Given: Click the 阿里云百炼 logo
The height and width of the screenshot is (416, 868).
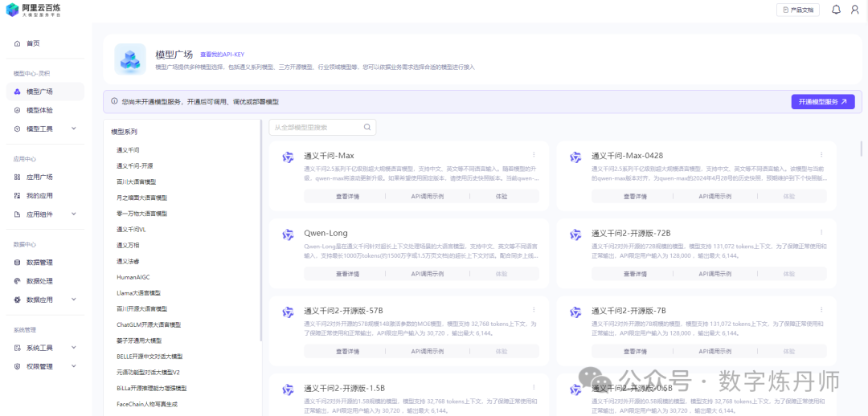Looking at the screenshot, I should coord(34,10).
